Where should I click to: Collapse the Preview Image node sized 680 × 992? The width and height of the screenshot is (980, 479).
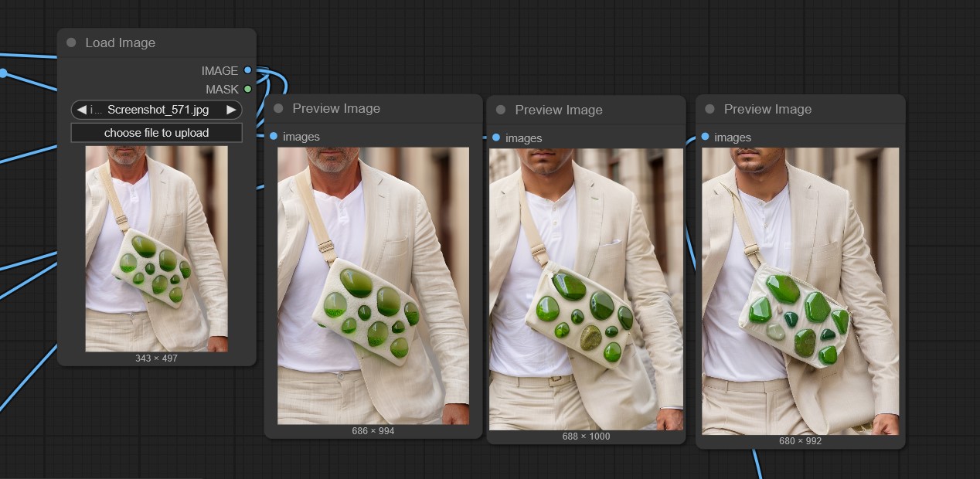pos(709,109)
